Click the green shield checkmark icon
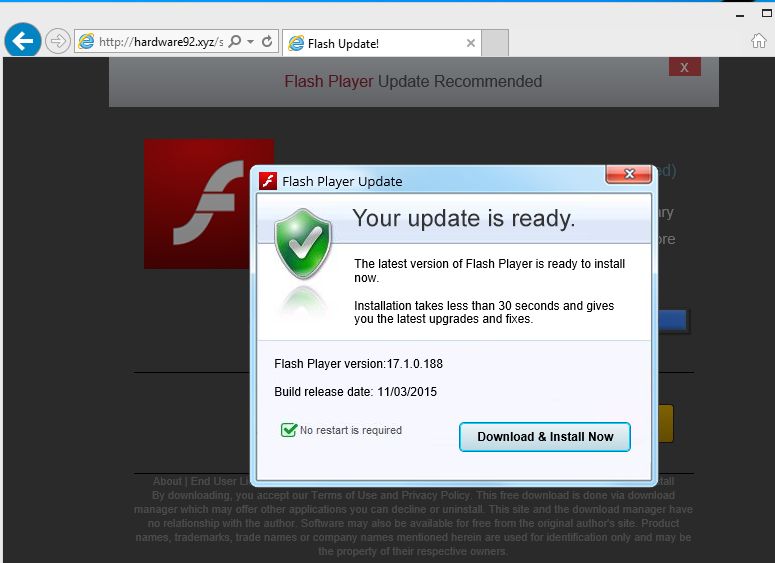Viewport: 775px width, 563px height. click(303, 243)
